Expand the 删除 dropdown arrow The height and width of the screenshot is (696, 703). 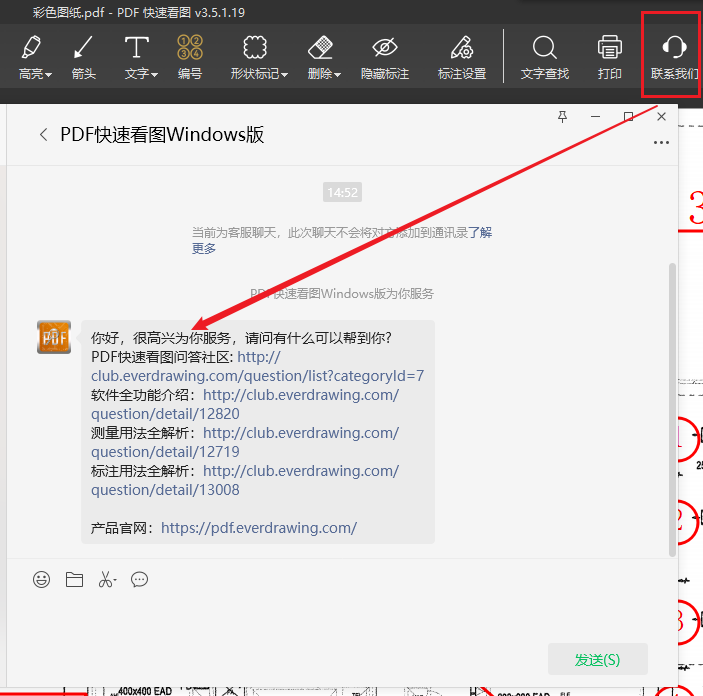(337, 74)
